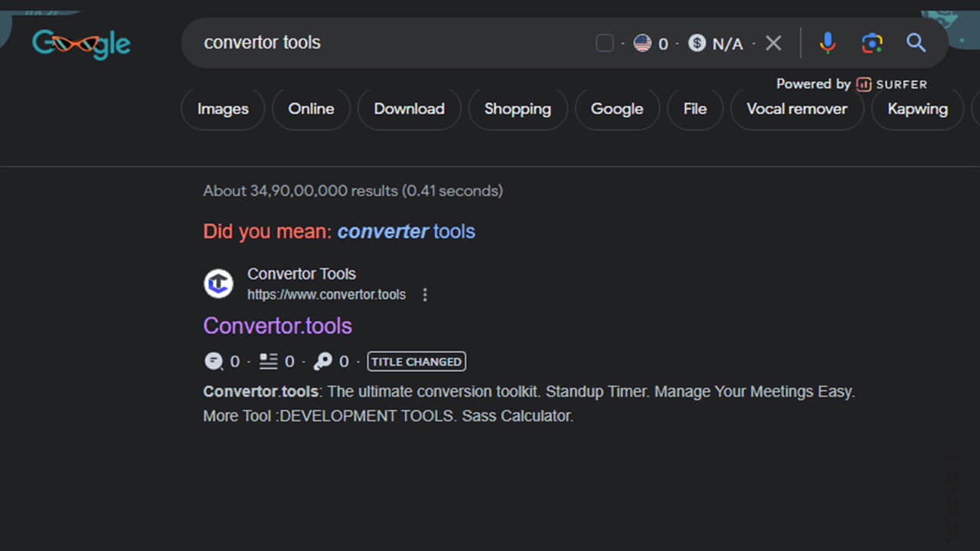Select the Vocal remover chip

coord(797,109)
